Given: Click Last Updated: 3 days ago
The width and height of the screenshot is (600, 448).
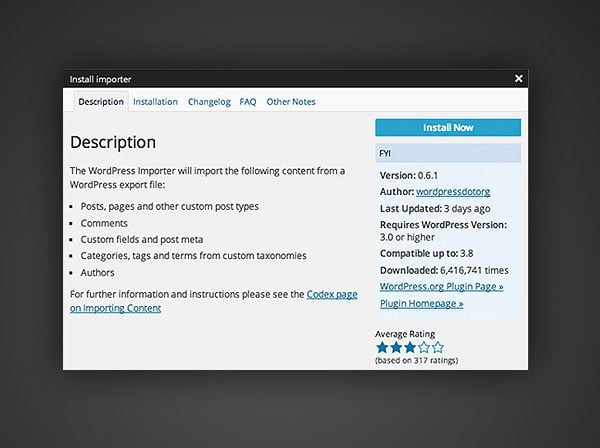Looking at the screenshot, I should [435, 209].
